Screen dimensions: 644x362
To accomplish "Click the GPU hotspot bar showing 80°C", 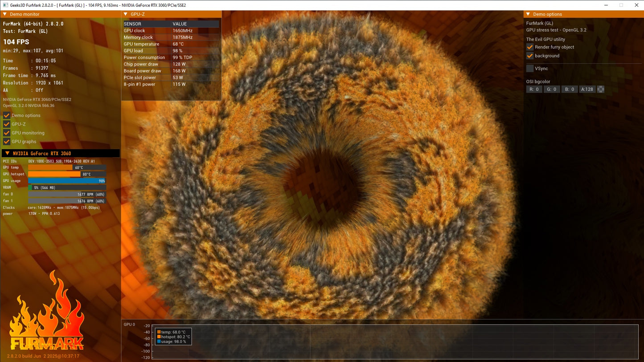I will (67, 174).
